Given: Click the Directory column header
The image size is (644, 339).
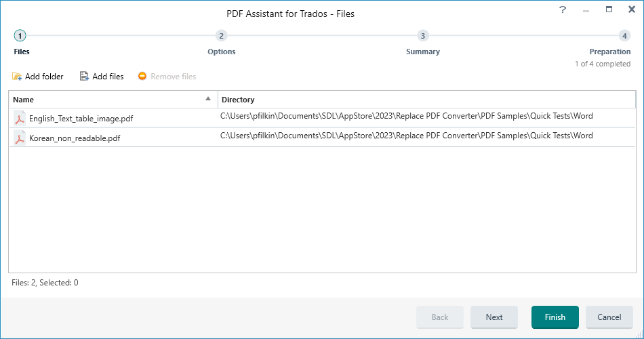Looking at the screenshot, I should pos(426,100).
